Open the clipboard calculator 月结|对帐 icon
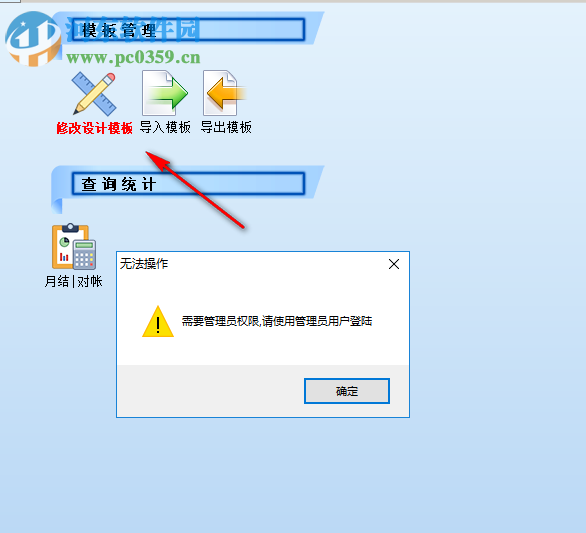Viewport: 586px width, 533px height. point(74,247)
